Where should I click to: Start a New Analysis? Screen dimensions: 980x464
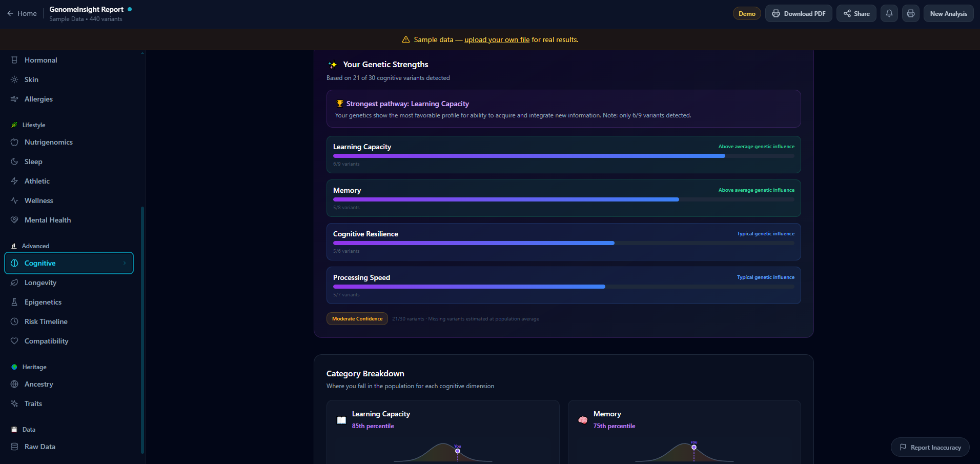point(948,13)
